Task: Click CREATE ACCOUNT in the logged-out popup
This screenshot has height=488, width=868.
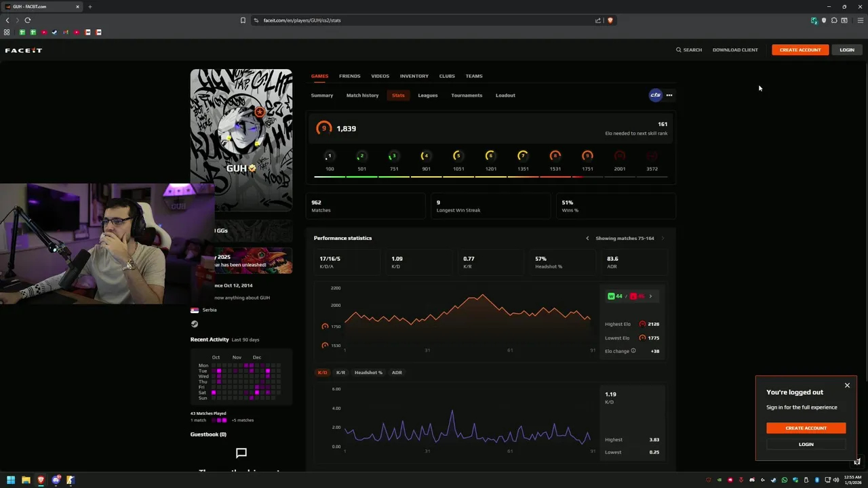Action: (806, 428)
